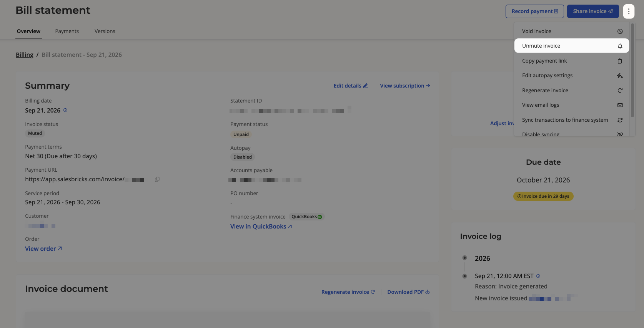Click Edit details link in Summary
Image resolution: width=644 pixels, height=328 pixels.
tap(351, 86)
